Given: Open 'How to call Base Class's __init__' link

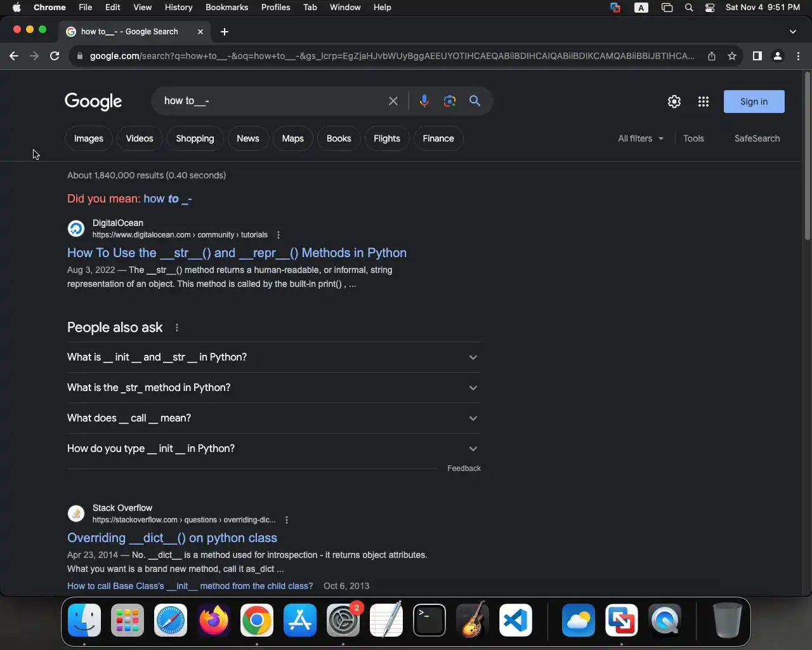Looking at the screenshot, I should click(x=190, y=586).
